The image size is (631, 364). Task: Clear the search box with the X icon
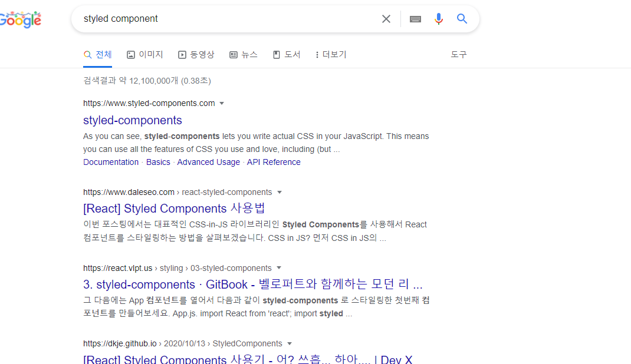[x=386, y=19]
